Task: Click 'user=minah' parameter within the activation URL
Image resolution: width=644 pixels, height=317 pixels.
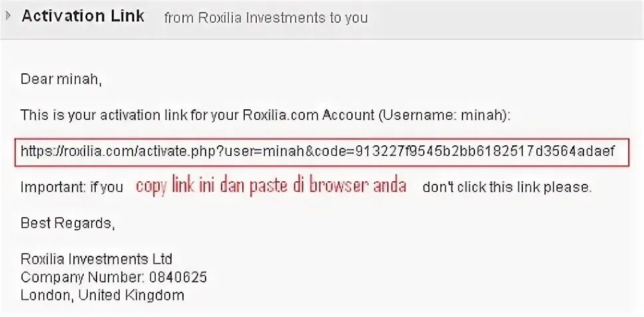Action: (x=265, y=151)
